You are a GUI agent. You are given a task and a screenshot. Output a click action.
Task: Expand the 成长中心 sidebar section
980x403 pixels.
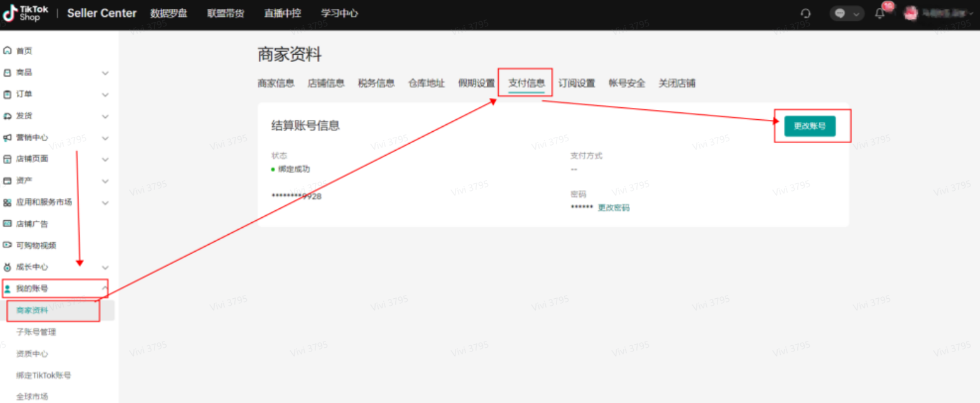pos(105,267)
